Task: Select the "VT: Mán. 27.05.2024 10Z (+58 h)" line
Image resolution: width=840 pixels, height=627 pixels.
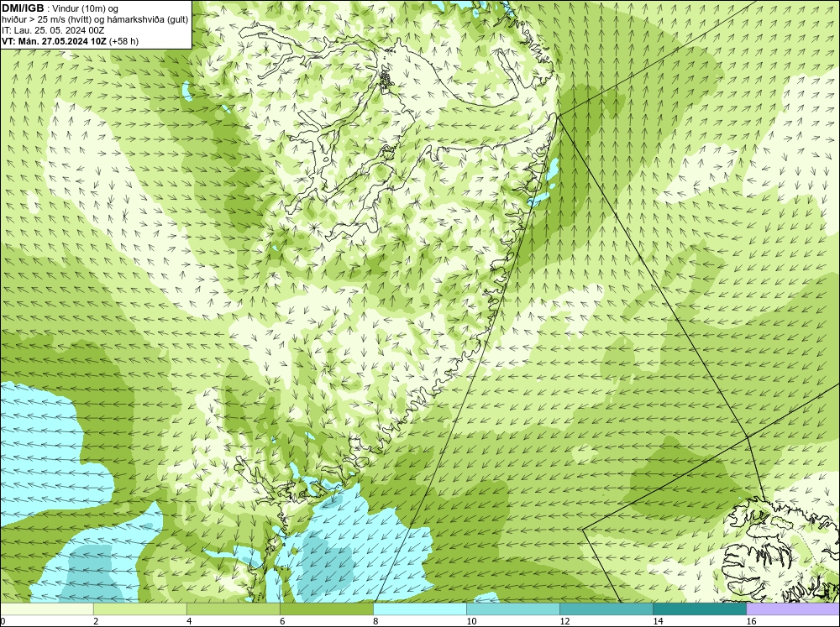Action: (70, 40)
